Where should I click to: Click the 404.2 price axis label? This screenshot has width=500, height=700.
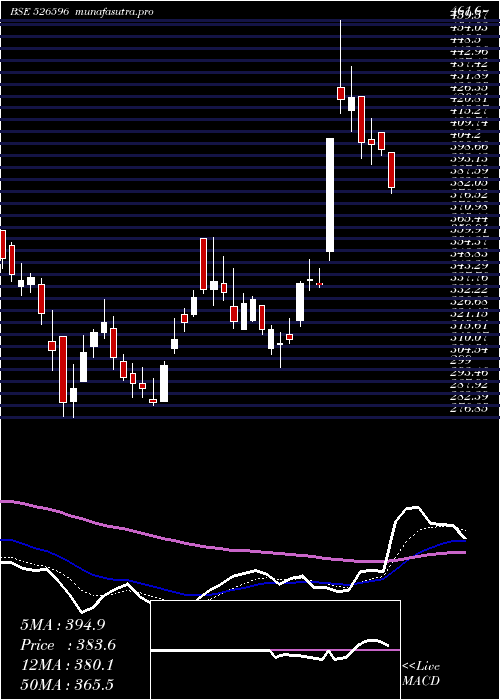tap(465, 135)
